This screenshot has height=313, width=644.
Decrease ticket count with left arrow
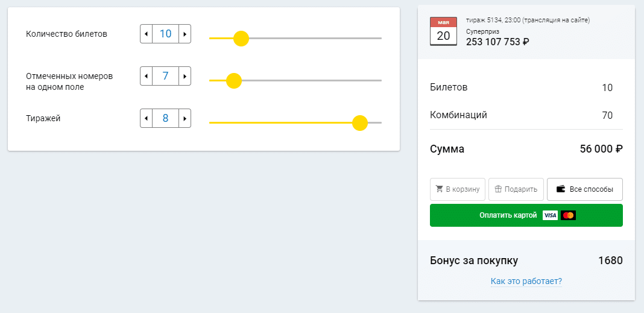pyautogui.click(x=146, y=34)
